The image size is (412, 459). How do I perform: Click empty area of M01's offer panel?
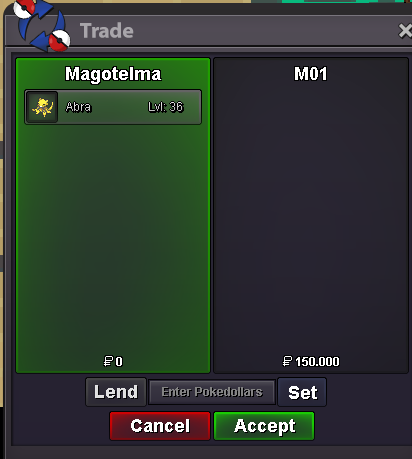point(311,217)
